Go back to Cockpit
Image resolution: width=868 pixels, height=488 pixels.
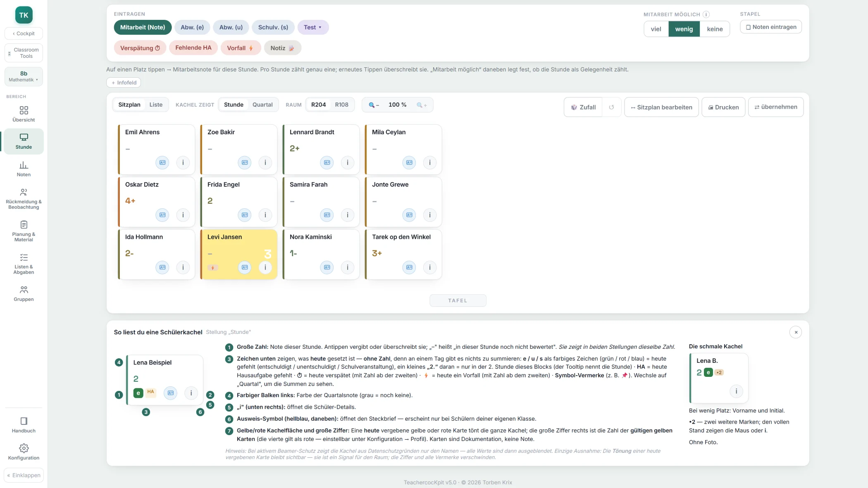(24, 33)
